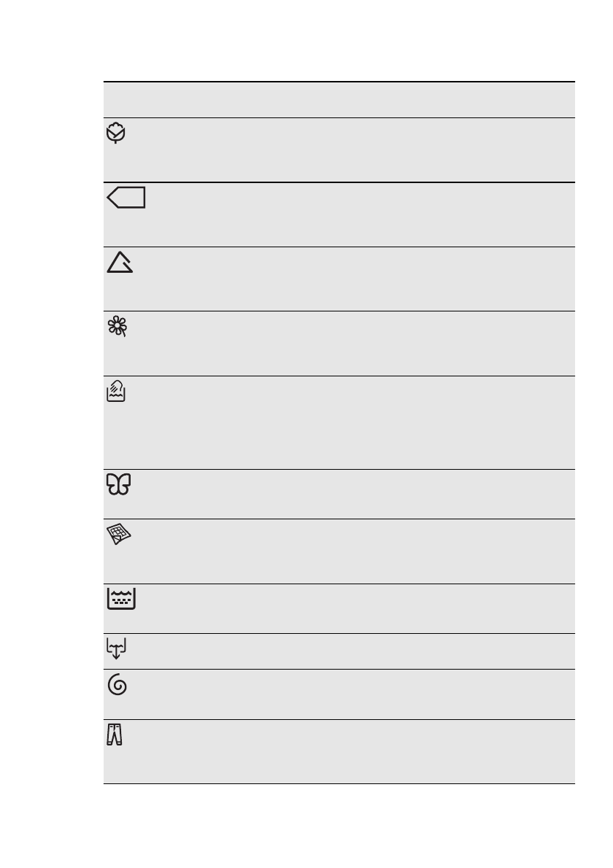The image size is (613, 868).
Task: Select the pentagon tag-shaped symbol
Action: tap(126, 198)
